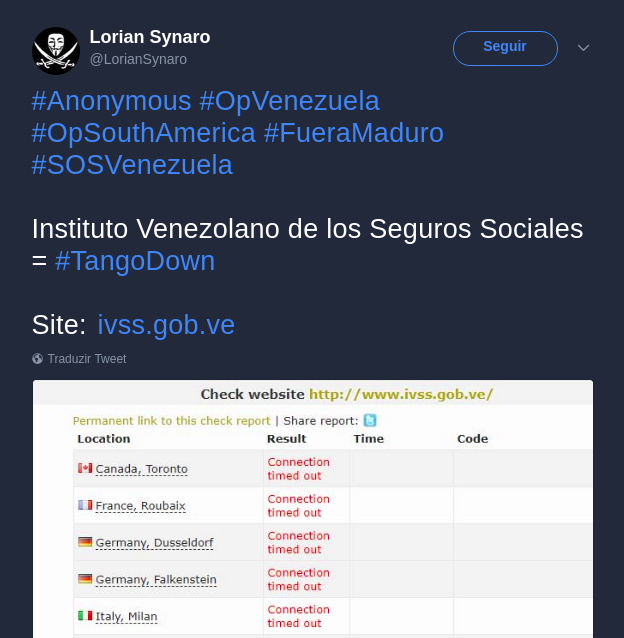The height and width of the screenshot is (638, 624).
Task: Open the #TangoDown hashtag
Action: click(x=135, y=261)
